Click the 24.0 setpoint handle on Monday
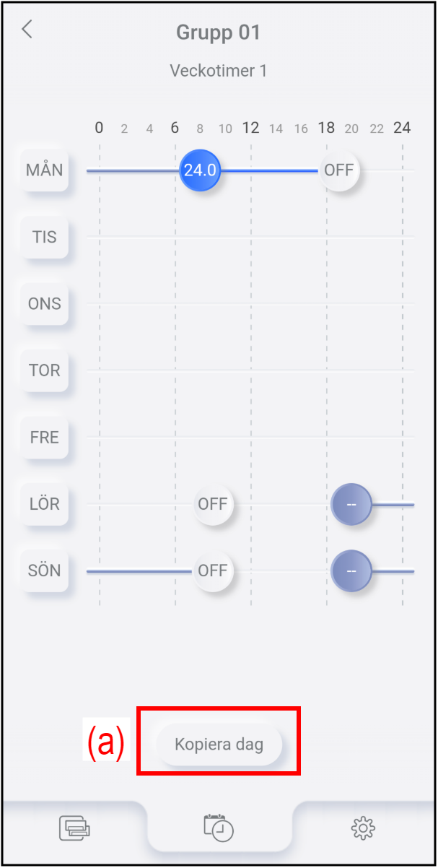This screenshot has height=868, width=438. (x=200, y=170)
